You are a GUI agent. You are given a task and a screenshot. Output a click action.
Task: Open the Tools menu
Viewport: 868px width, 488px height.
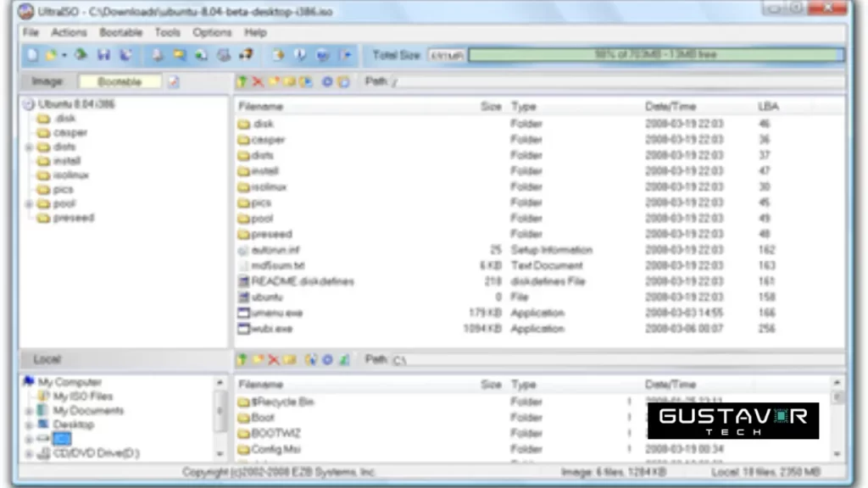coord(167,33)
